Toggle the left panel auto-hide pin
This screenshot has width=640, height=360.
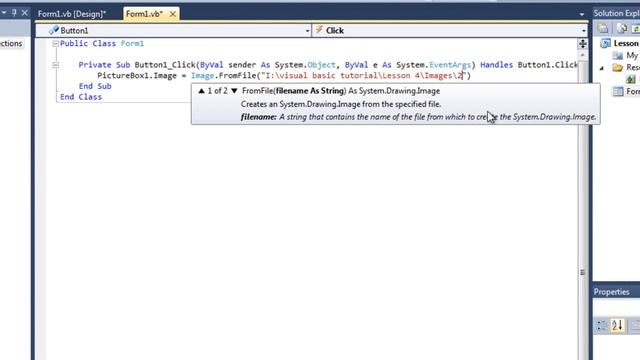tap(14, 13)
